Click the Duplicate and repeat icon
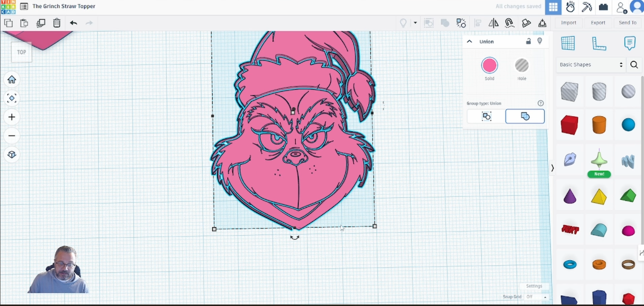Image resolution: width=644 pixels, height=306 pixels. pos(40,23)
